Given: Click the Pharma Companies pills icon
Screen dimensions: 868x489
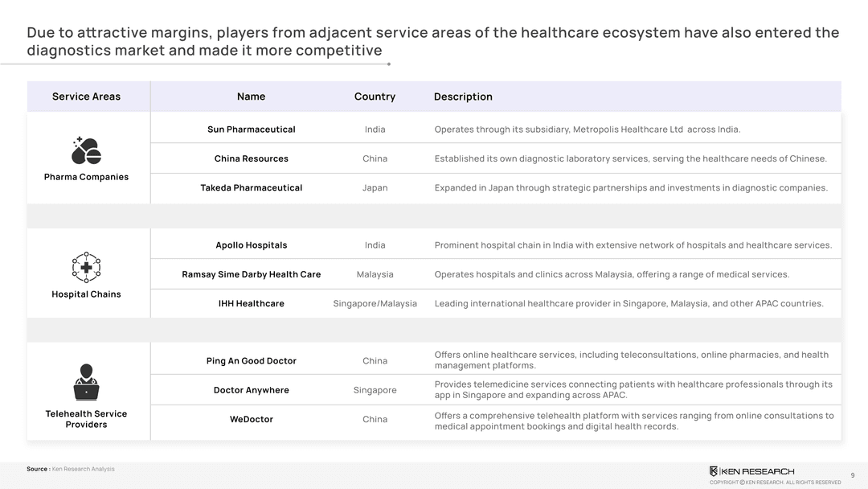Looking at the screenshot, I should (86, 150).
